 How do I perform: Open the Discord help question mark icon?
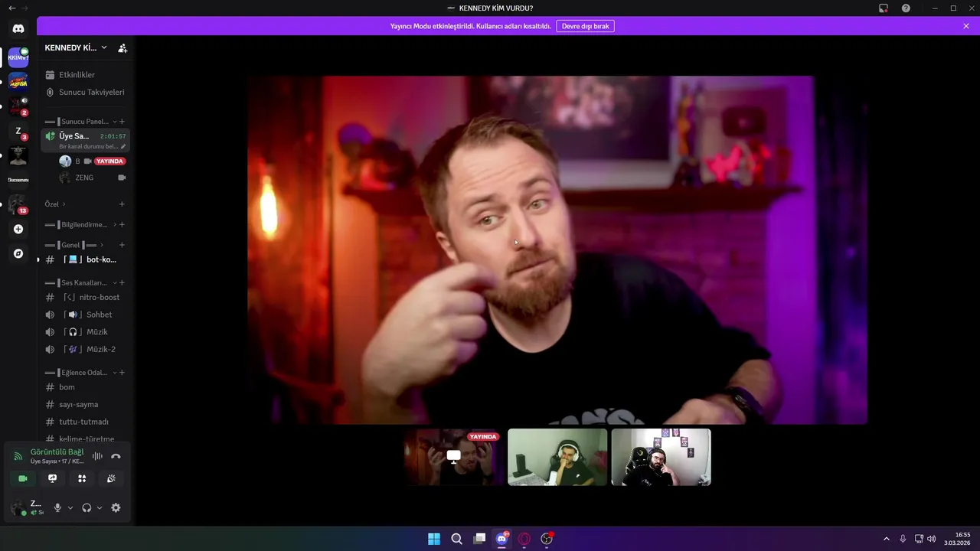point(906,8)
